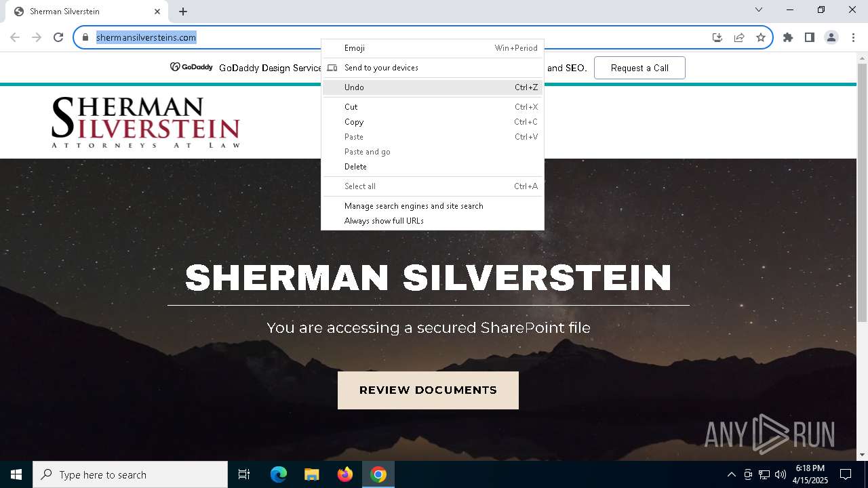
Task: Click the Review Documents button
Action: point(428,390)
